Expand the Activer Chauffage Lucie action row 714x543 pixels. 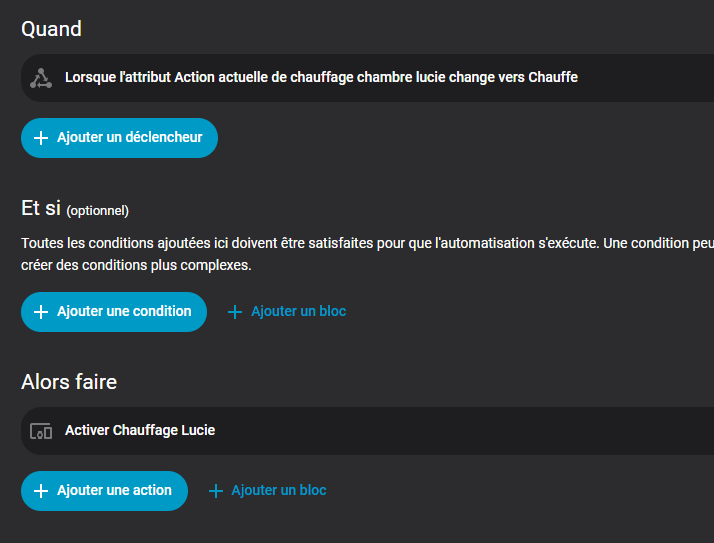[140, 430]
